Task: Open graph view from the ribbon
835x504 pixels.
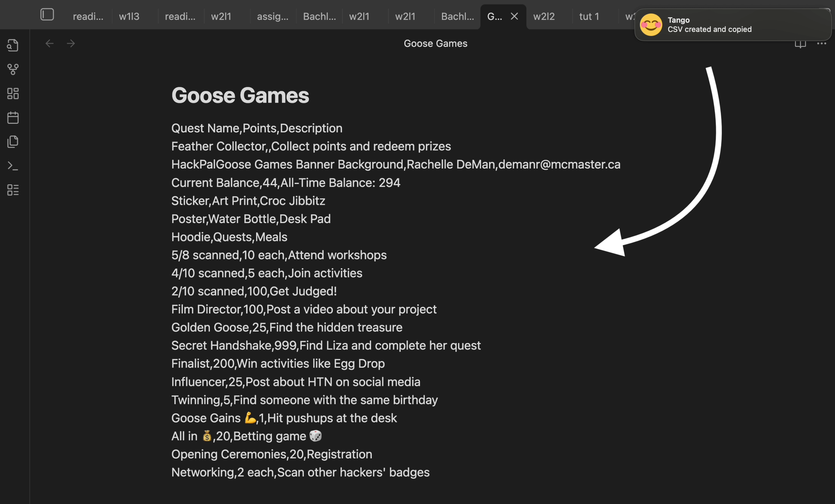Action: tap(13, 69)
